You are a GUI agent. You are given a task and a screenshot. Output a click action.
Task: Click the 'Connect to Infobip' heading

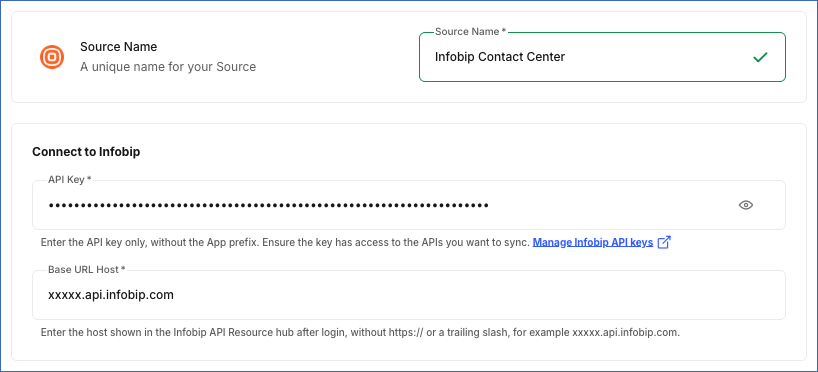[86, 152]
